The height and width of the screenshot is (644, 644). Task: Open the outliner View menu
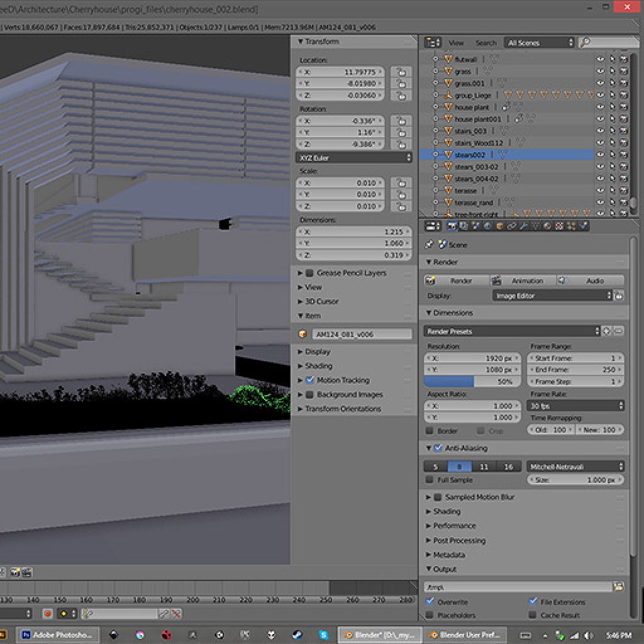point(456,43)
